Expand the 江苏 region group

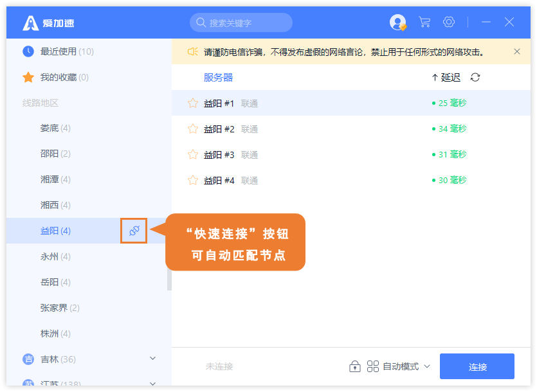pos(152,384)
